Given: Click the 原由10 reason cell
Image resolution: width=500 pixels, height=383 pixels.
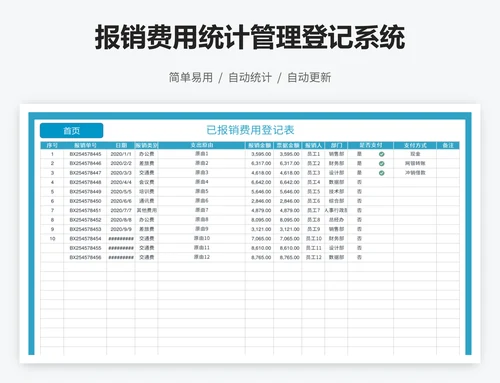Looking at the screenshot, I should (202, 238).
